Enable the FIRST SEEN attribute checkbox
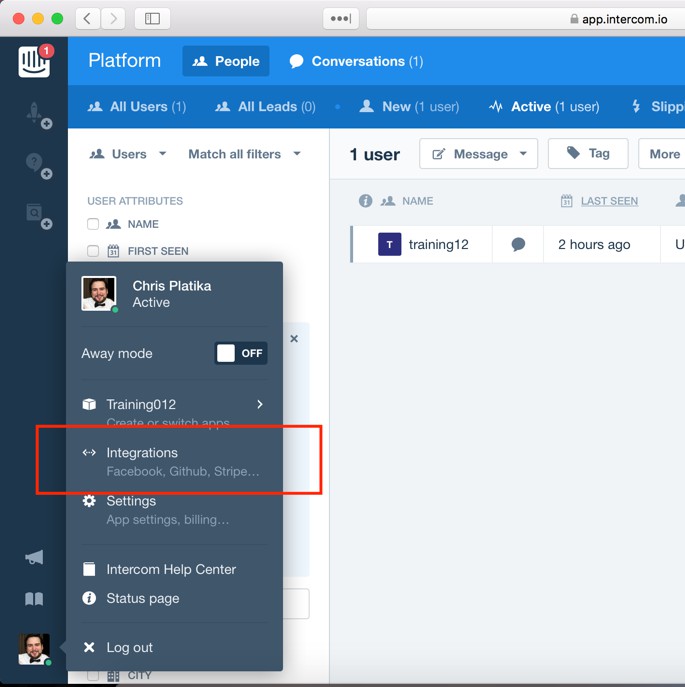The image size is (685, 687). [93, 252]
